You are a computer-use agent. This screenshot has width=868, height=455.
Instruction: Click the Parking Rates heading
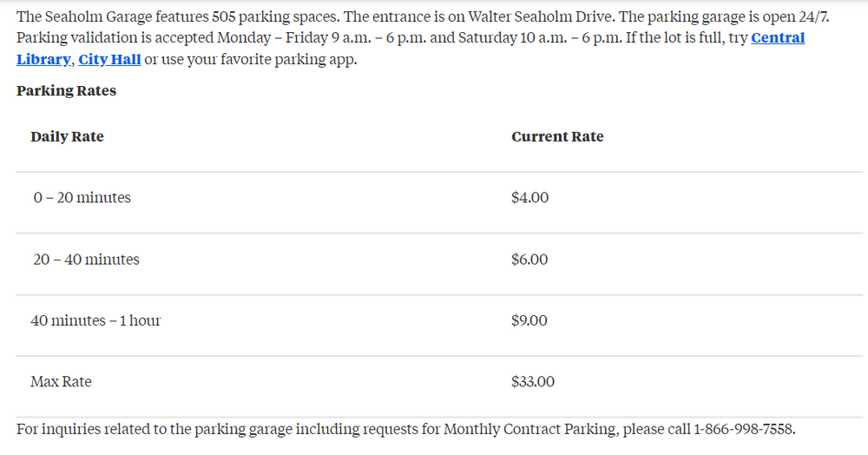[x=66, y=90]
